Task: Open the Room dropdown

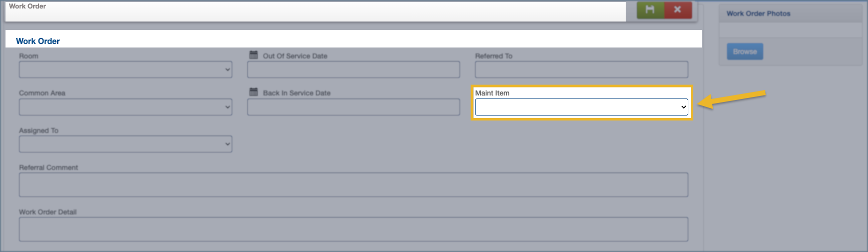Action: click(x=125, y=69)
